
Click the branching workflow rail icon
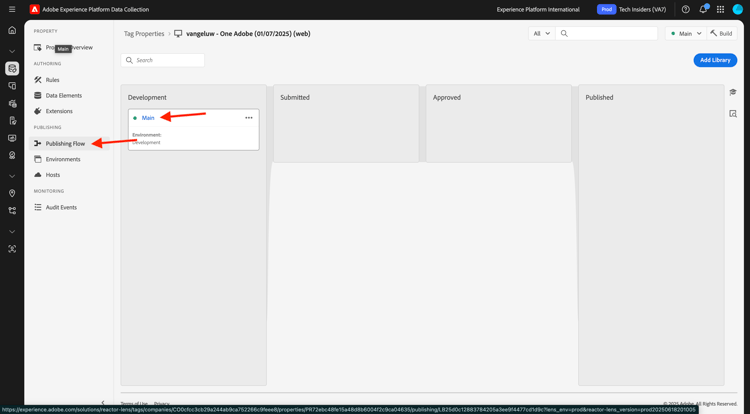[12, 210]
